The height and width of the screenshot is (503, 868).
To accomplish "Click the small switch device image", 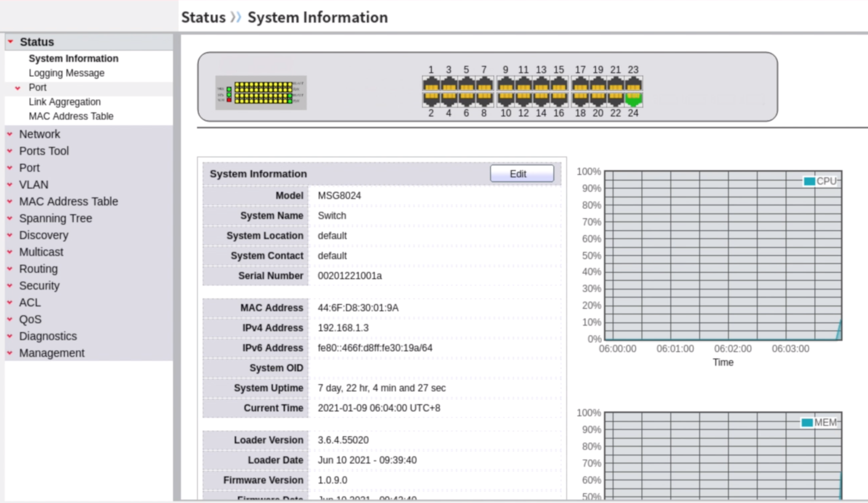I will pyautogui.click(x=261, y=92).
